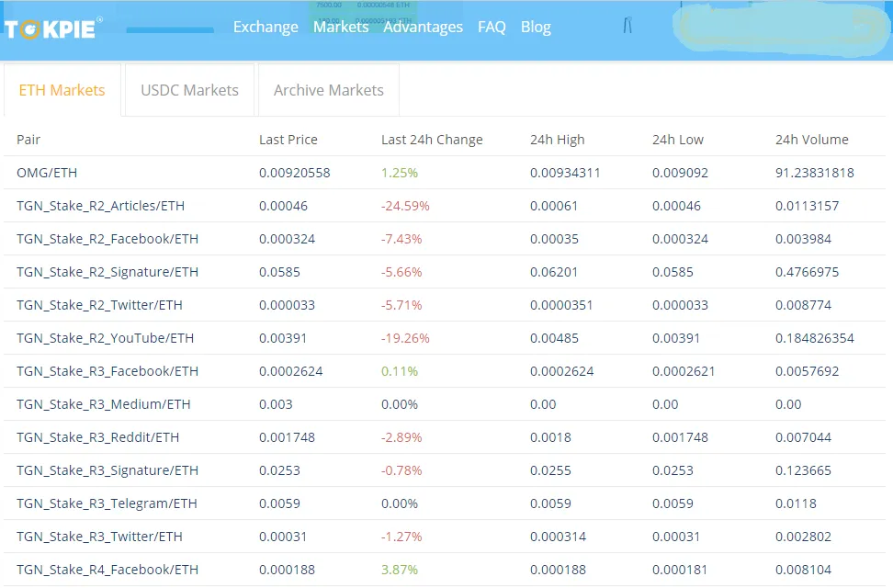Open TGN_Stake_R4_Facebook/ETH pair
The height and width of the screenshot is (588, 893).
107,570
